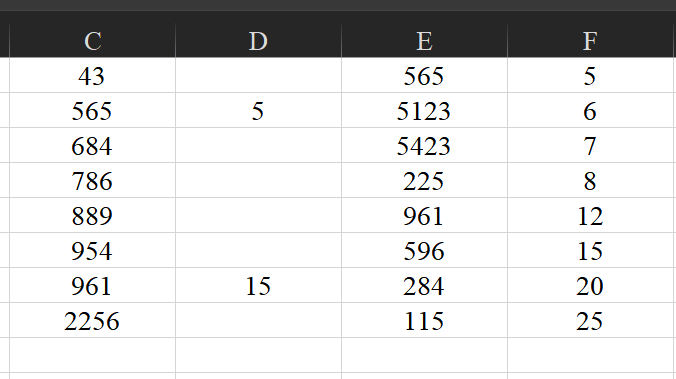
Task: Click the cell containing 786
Action: 92,180
